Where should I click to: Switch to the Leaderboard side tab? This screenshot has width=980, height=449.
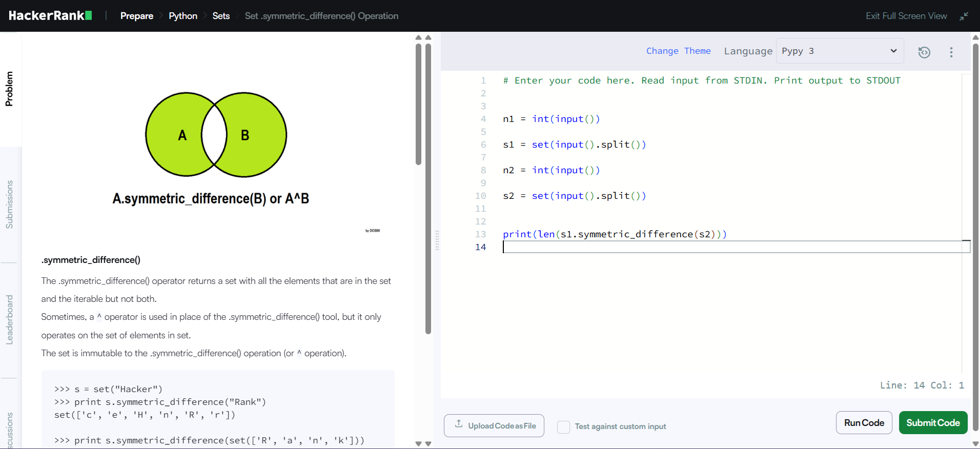click(x=9, y=319)
